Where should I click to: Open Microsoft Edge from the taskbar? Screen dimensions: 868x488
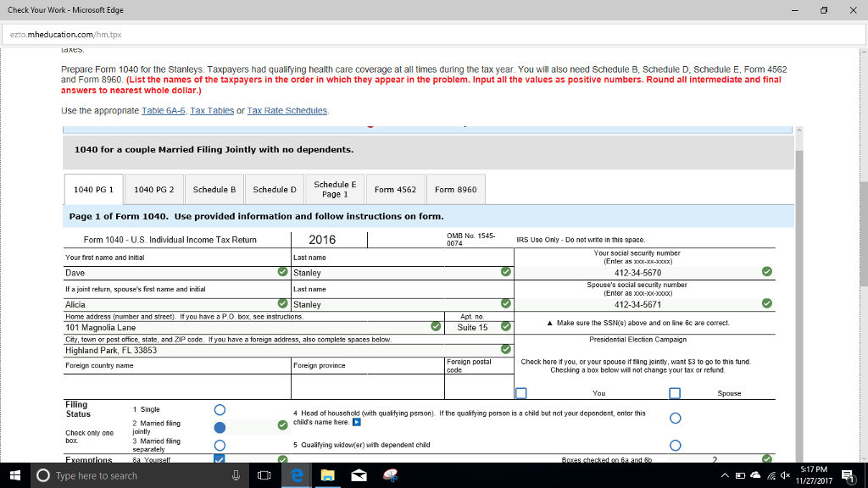[297, 475]
